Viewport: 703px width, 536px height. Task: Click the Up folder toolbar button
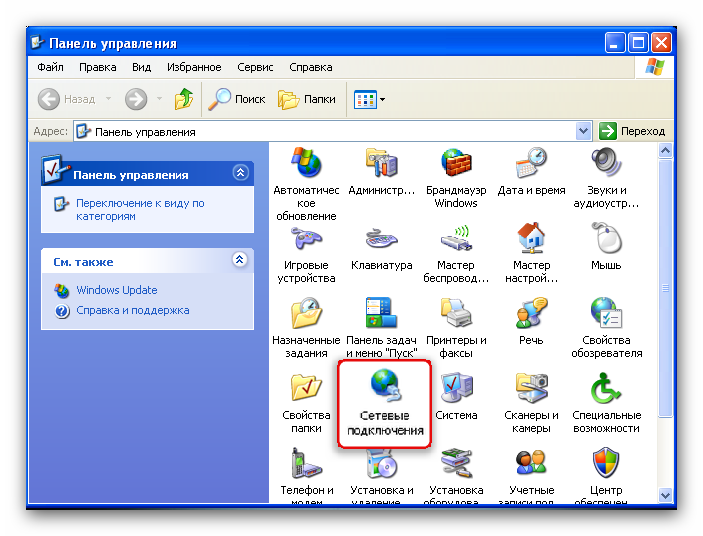pyautogui.click(x=183, y=99)
